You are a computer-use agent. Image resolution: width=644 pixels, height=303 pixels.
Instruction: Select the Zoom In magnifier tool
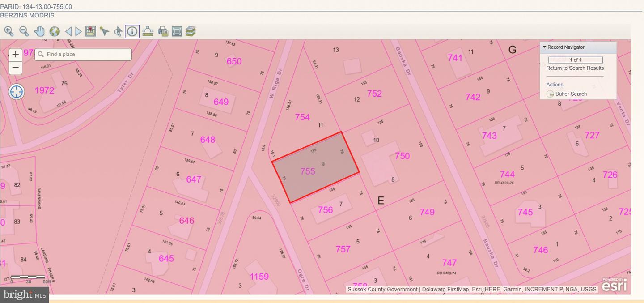point(8,31)
